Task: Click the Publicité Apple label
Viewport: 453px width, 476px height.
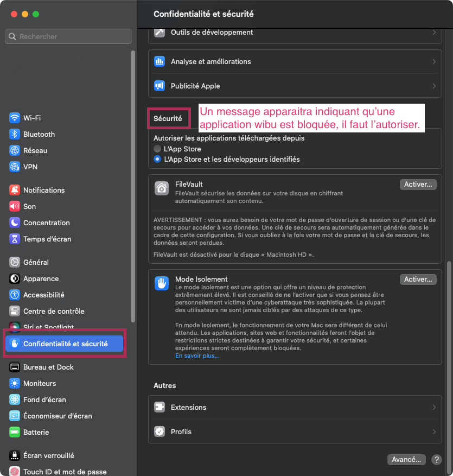Action: click(195, 86)
